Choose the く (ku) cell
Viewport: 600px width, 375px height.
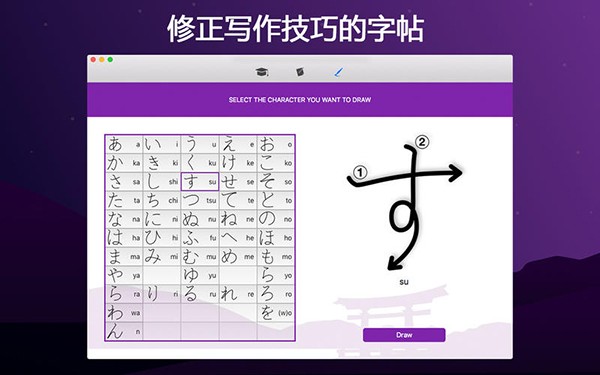(200, 163)
